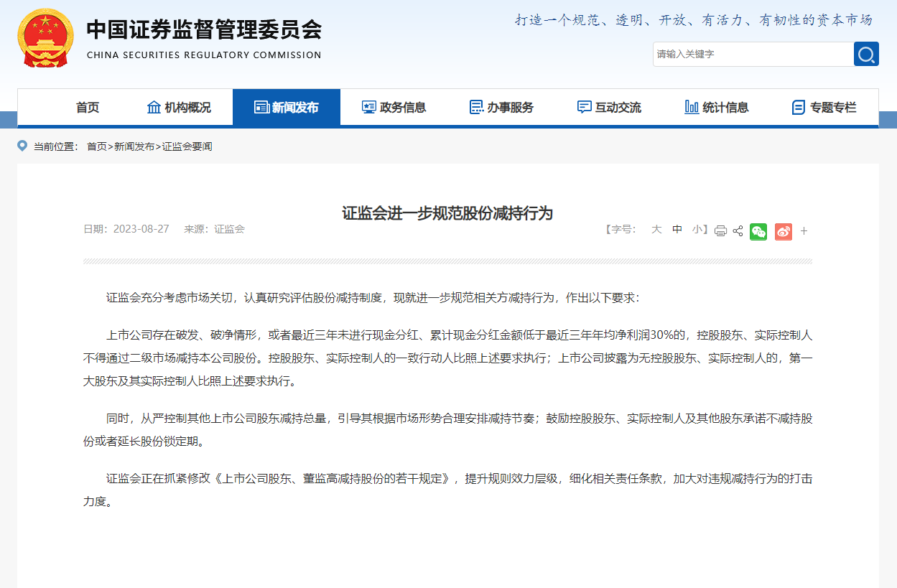Print the article with printer icon
This screenshot has width=897, height=588.
pos(720,231)
